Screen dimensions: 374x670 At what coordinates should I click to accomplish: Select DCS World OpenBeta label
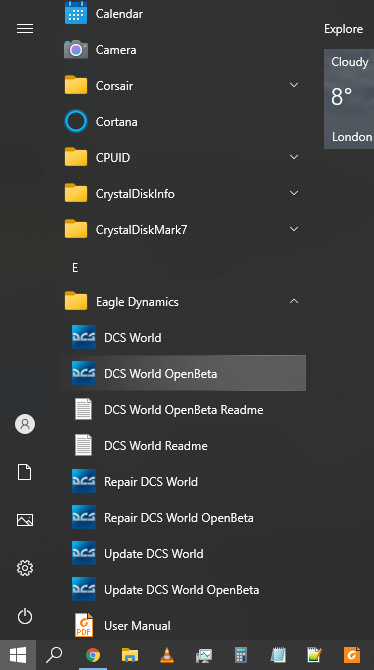[160, 373]
